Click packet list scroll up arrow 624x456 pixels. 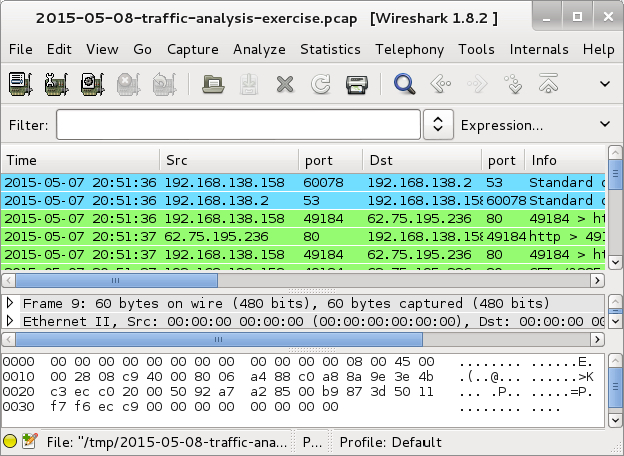tap(615, 152)
